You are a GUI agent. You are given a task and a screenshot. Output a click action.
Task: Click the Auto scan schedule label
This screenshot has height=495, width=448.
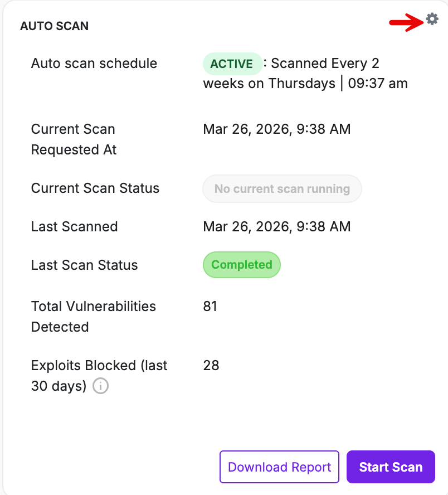point(94,64)
